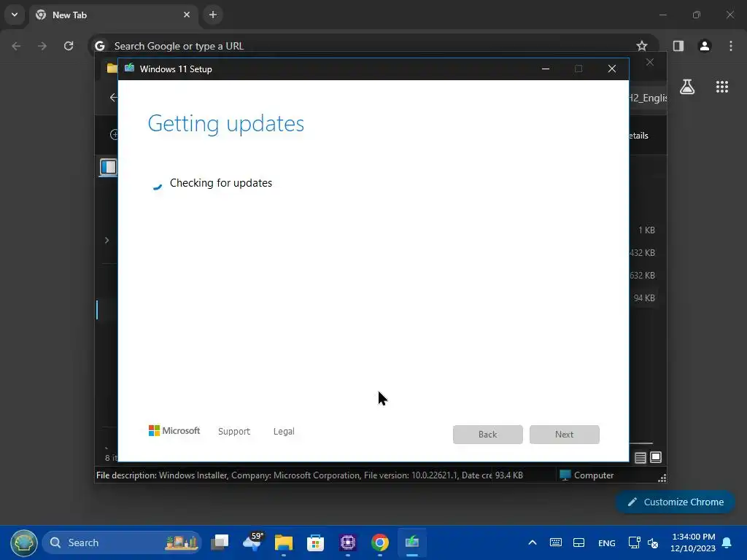Click the Windows 11 Setup title icon
This screenshot has width=747, height=560.
(x=130, y=69)
